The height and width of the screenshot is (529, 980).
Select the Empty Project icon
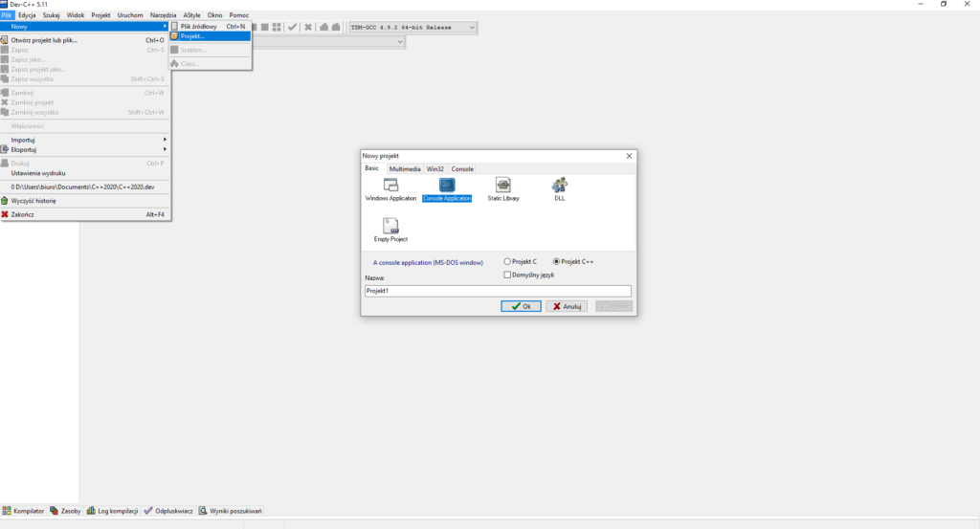click(x=390, y=227)
